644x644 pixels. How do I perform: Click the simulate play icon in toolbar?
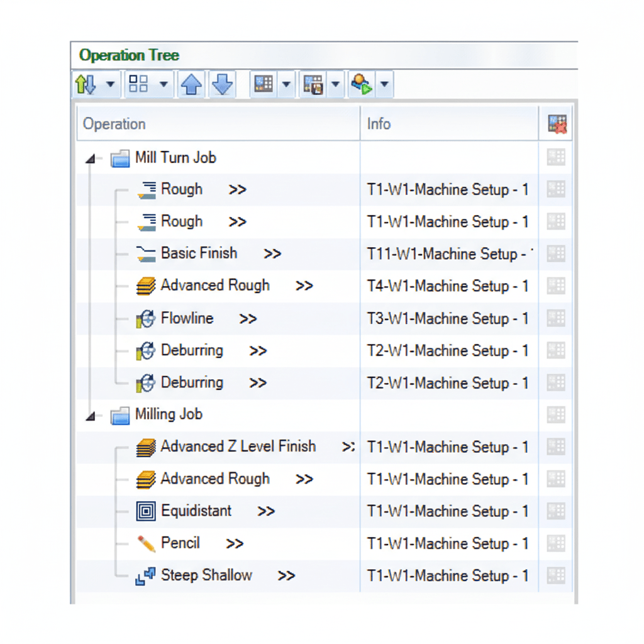tap(363, 84)
